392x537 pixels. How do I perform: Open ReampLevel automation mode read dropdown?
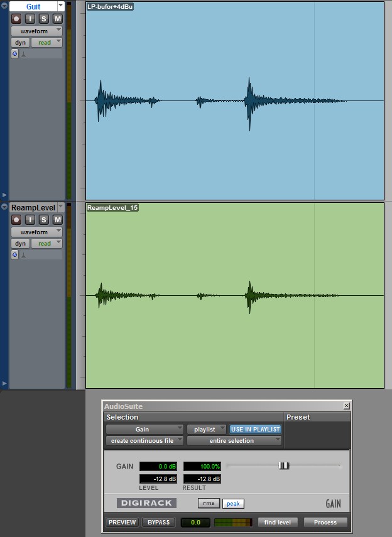coord(47,244)
